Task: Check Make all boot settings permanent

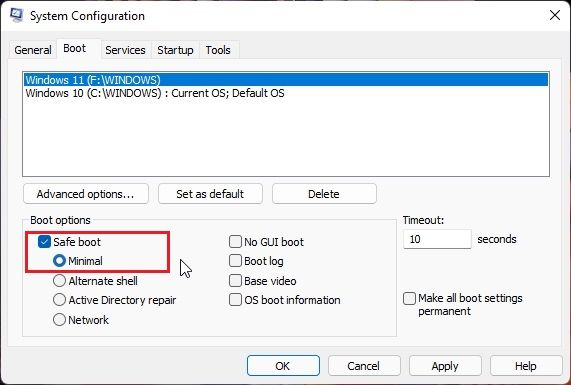Action: click(x=409, y=298)
